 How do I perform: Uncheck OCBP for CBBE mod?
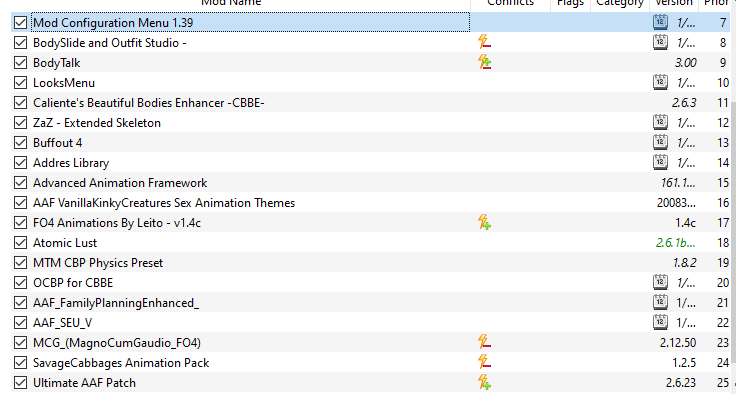point(20,283)
